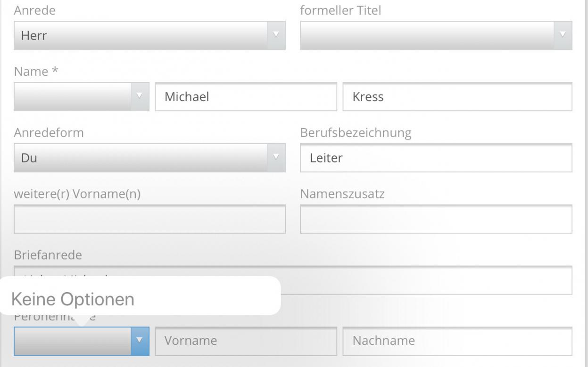Click the weitere(r) Vorname(n) input field

point(149,219)
